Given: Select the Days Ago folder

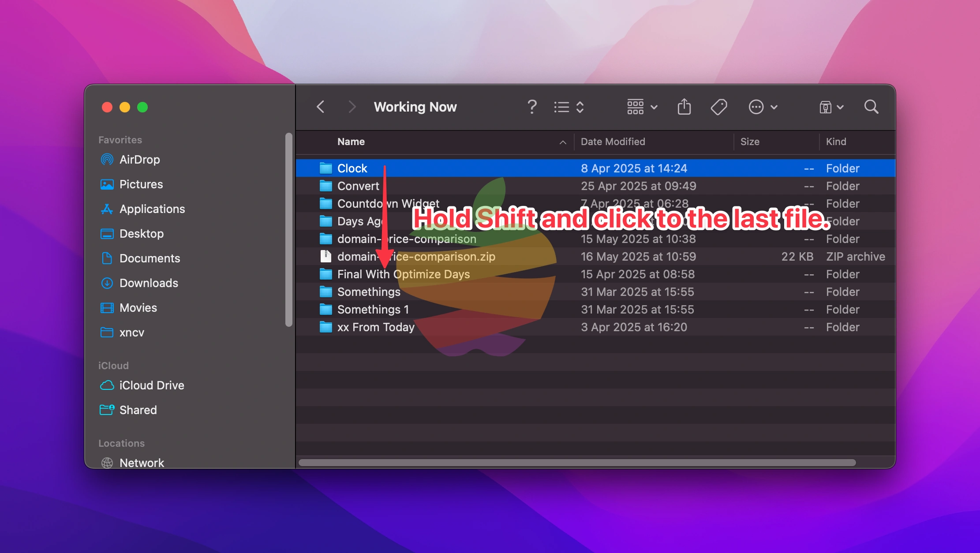Looking at the screenshot, I should 595,221.
